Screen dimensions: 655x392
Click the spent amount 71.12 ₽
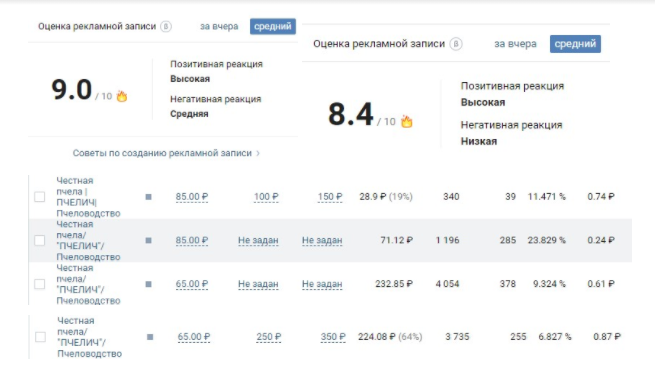point(396,240)
